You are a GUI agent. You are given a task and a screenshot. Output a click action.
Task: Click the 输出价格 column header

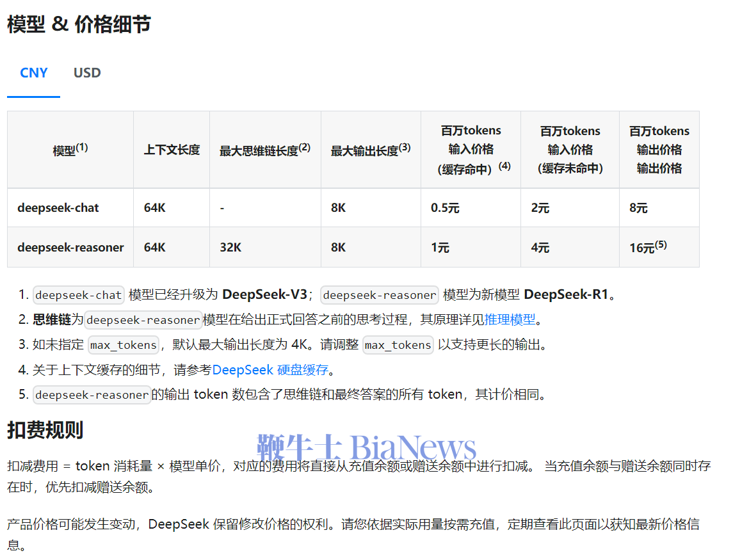coord(659,150)
